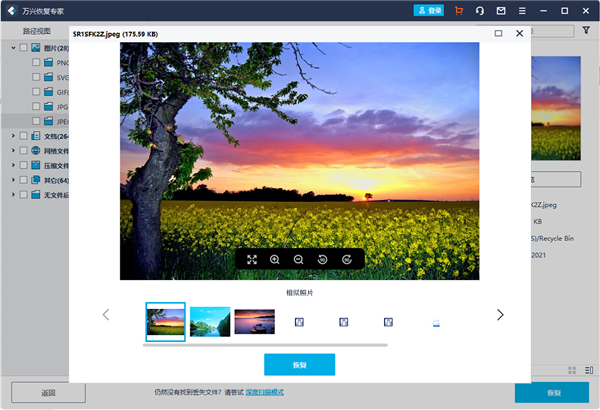
Task: Zoom in on the preview image
Action: (275, 259)
